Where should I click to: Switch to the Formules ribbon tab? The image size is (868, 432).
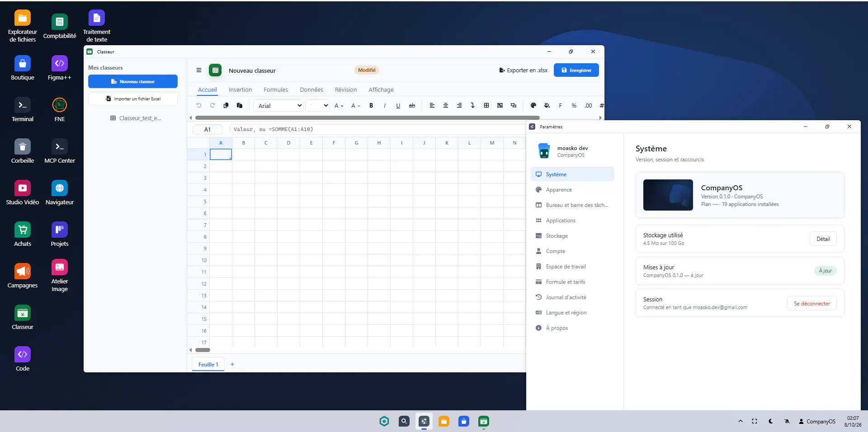[276, 89]
